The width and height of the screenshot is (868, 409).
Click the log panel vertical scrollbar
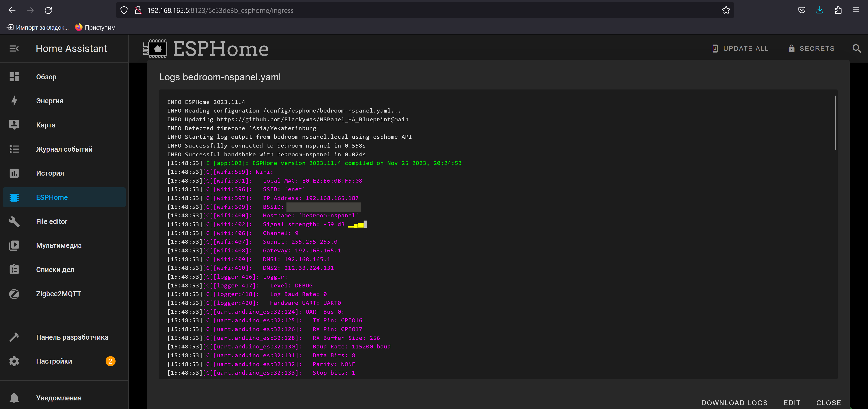click(x=836, y=123)
